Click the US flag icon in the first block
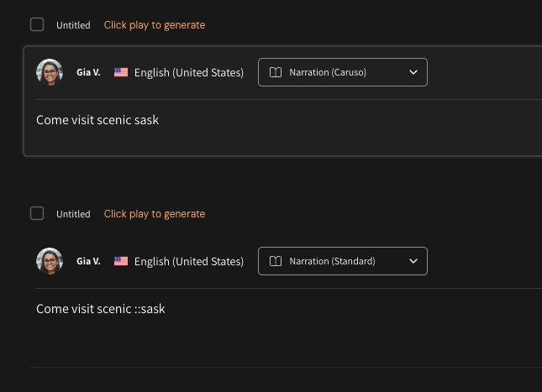The height and width of the screenshot is (392, 542). click(121, 72)
